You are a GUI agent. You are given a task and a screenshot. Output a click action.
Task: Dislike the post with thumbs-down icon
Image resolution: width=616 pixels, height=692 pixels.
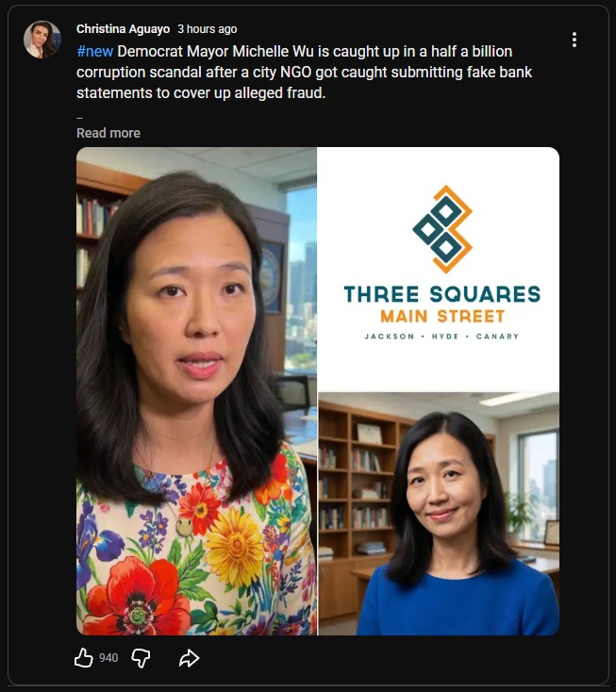141,658
